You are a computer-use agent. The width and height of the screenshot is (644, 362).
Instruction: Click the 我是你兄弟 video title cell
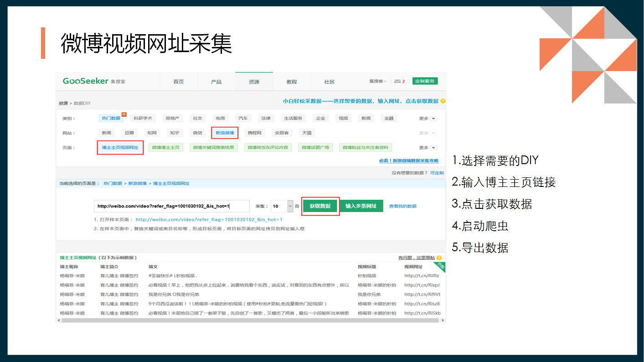pyautogui.click(x=369, y=295)
